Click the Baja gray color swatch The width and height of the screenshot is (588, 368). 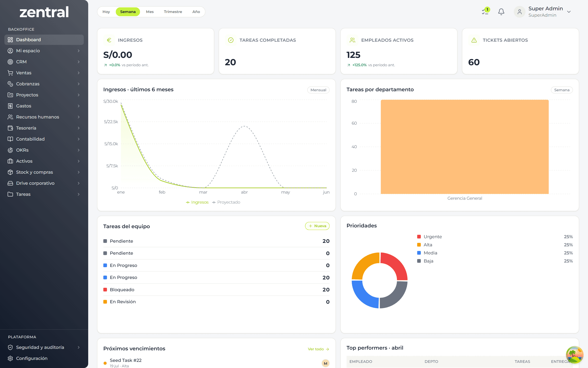click(x=419, y=261)
